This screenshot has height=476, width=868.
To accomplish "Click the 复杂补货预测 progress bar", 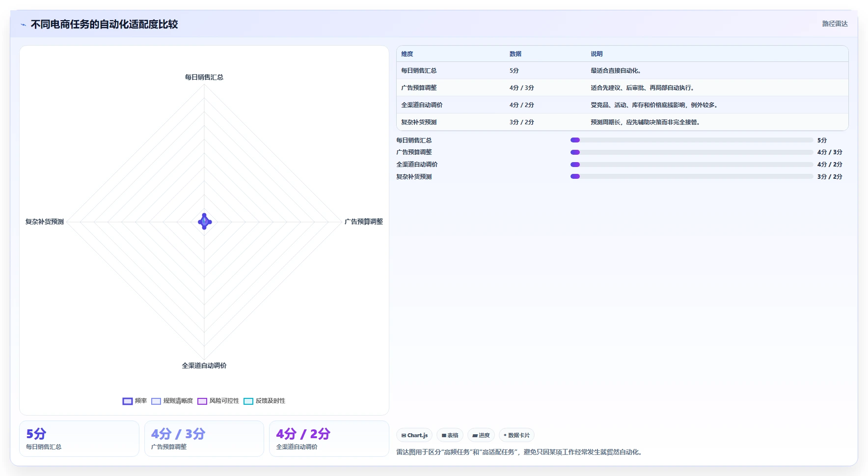I will [x=692, y=176].
